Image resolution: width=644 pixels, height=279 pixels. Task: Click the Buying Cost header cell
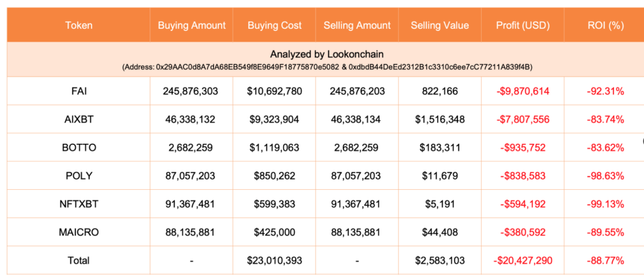click(274, 26)
